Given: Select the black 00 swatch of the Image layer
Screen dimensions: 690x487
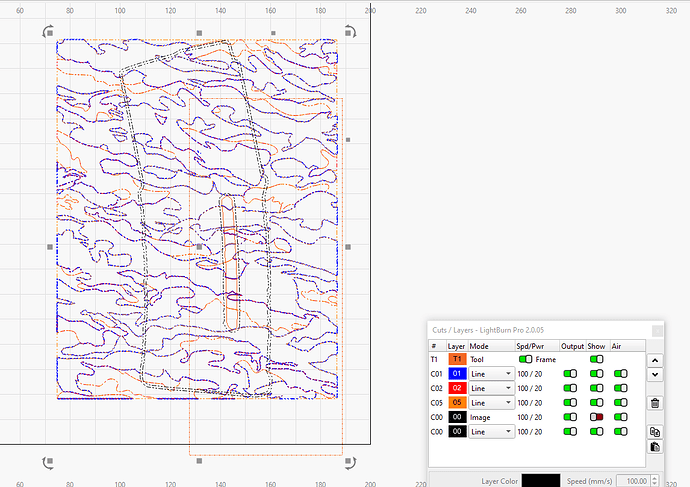Looking at the screenshot, I should (457, 417).
